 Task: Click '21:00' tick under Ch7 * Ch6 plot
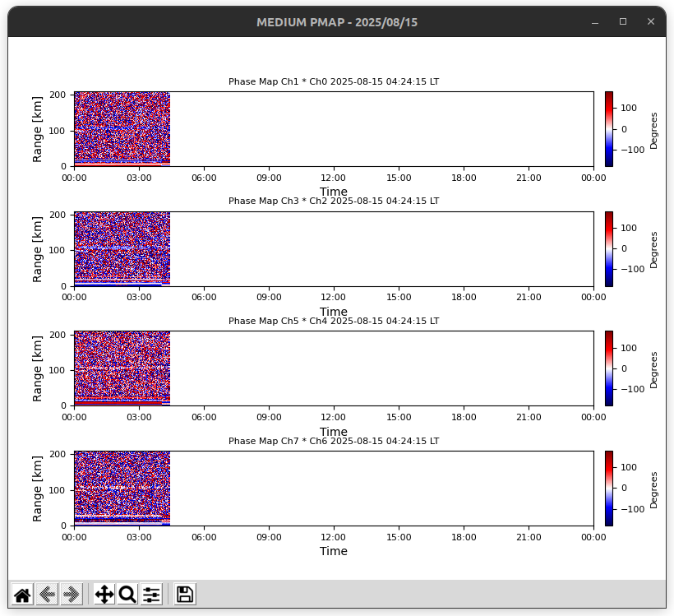pyautogui.click(x=529, y=537)
